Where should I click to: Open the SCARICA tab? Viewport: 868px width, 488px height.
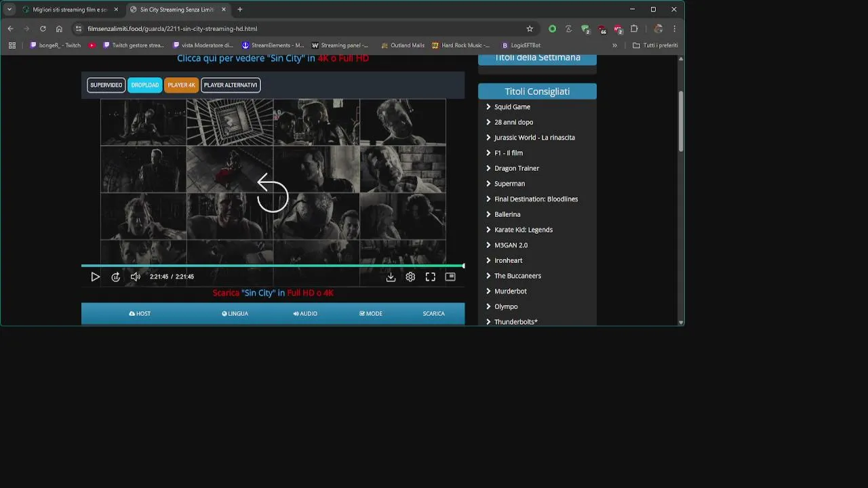(x=433, y=314)
